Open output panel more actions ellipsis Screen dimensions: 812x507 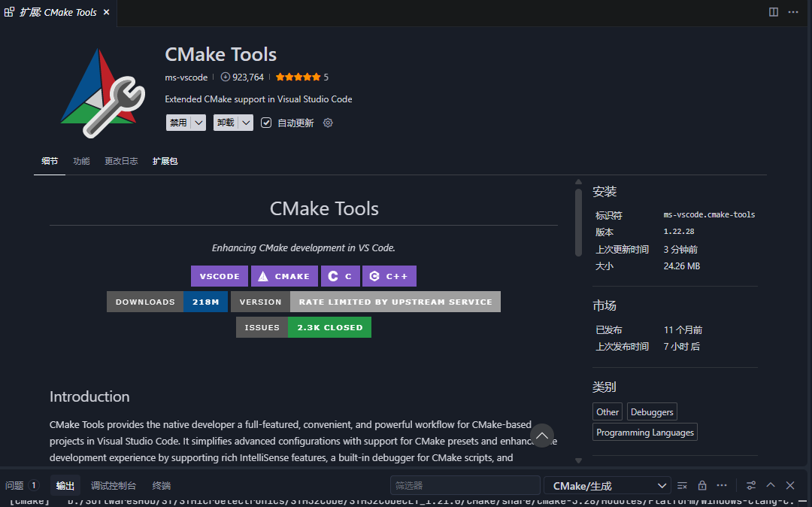tap(722, 485)
